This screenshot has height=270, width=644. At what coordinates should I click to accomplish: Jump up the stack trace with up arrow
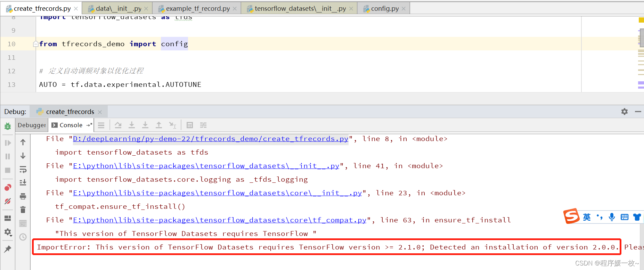click(x=23, y=142)
